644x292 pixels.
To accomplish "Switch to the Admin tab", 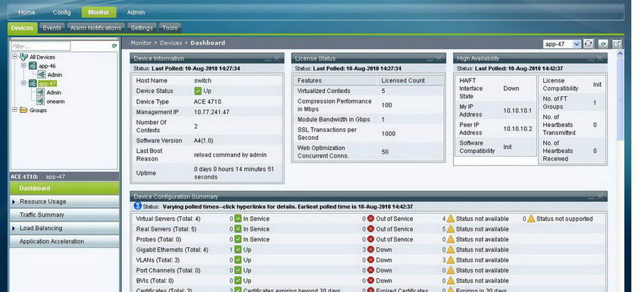I will (x=136, y=12).
